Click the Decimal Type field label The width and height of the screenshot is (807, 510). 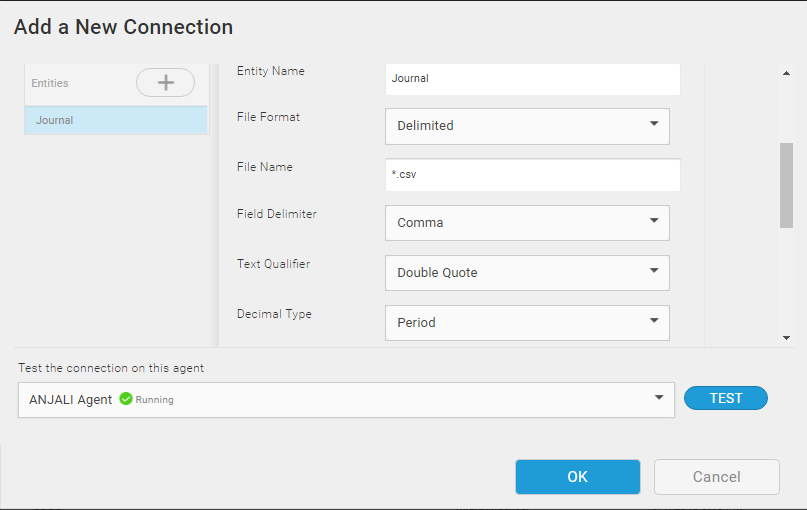pyautogui.click(x=274, y=314)
